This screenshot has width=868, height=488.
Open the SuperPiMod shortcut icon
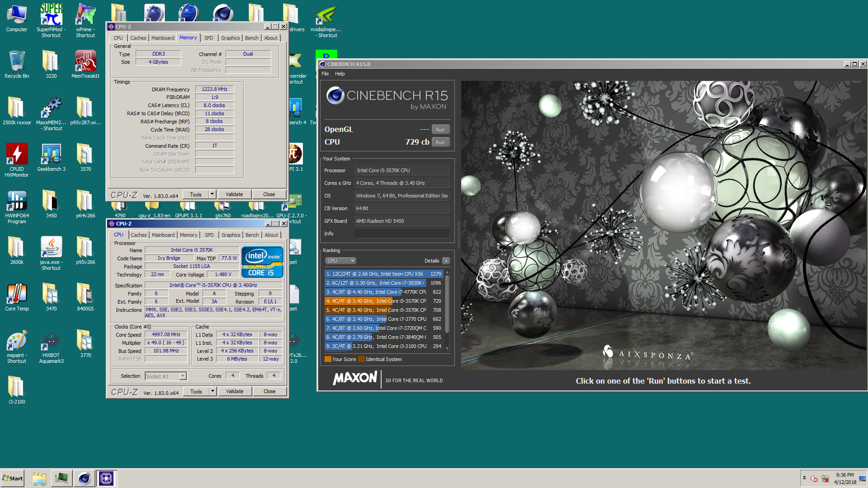pyautogui.click(x=51, y=20)
